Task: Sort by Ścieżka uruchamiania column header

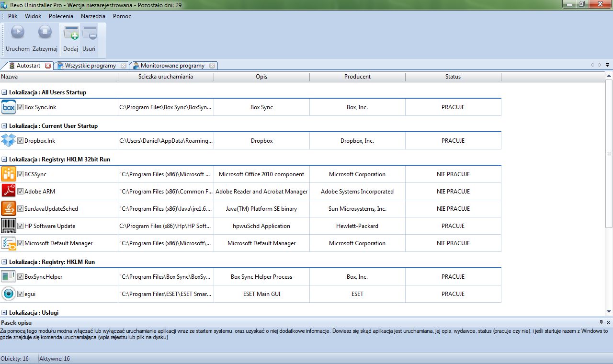Action: pos(166,77)
